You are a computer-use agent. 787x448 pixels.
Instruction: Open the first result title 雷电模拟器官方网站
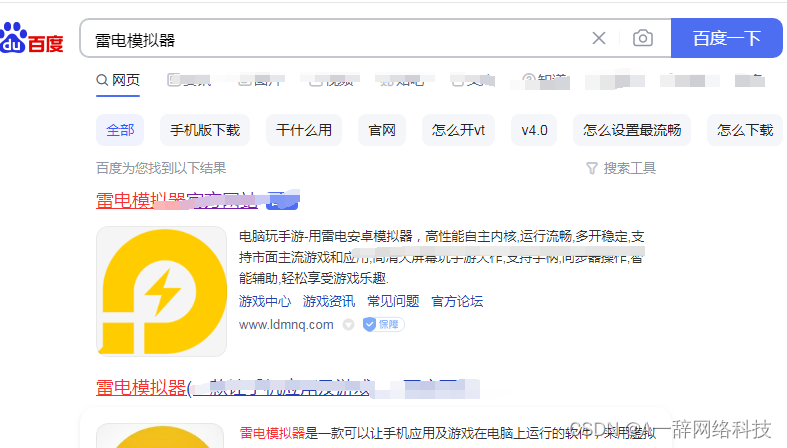point(177,200)
